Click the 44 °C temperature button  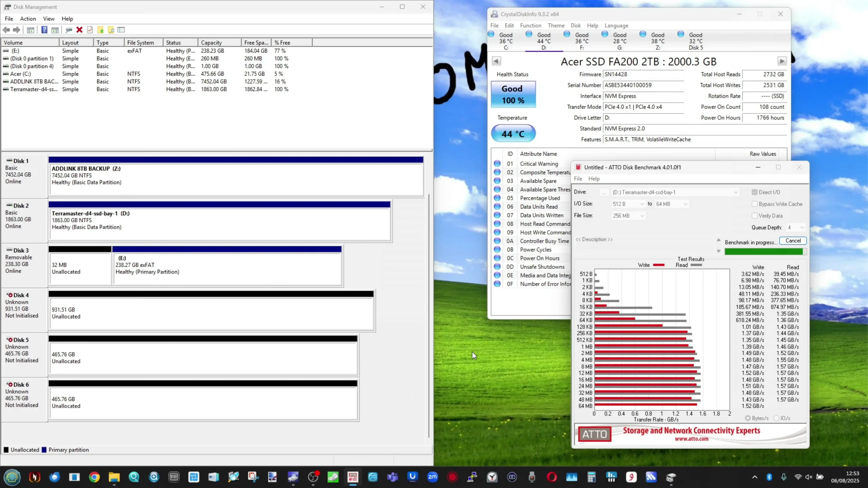click(513, 134)
